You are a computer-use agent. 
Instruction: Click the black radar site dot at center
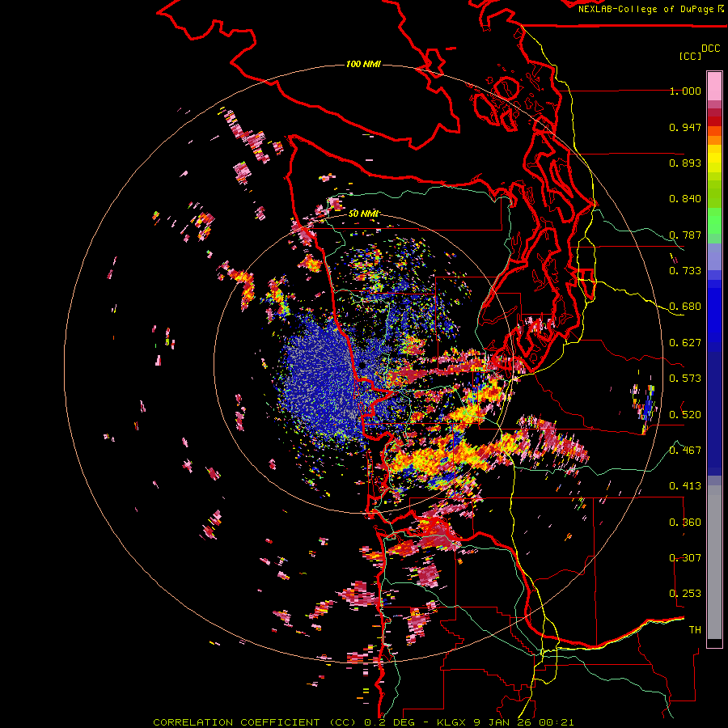362,366
